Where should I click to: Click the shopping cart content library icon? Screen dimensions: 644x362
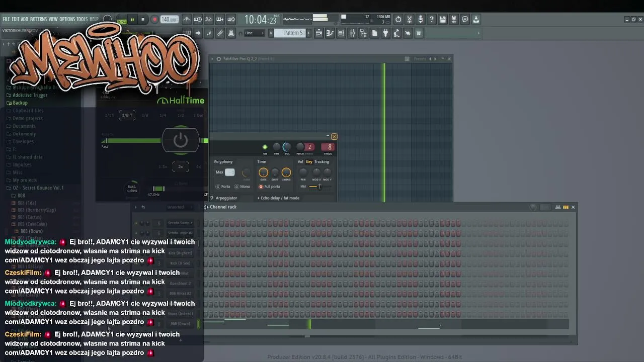[x=419, y=33]
